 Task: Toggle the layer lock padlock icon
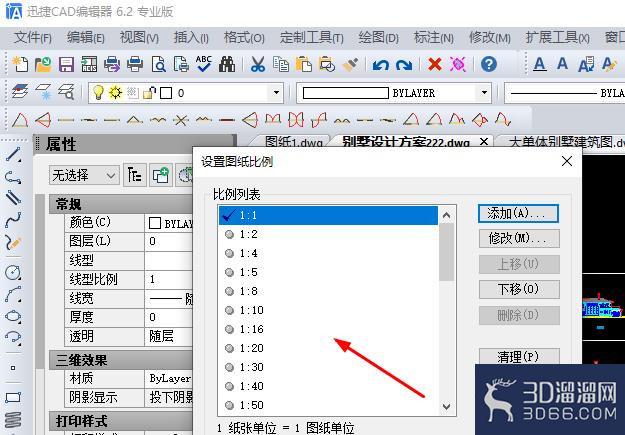149,93
